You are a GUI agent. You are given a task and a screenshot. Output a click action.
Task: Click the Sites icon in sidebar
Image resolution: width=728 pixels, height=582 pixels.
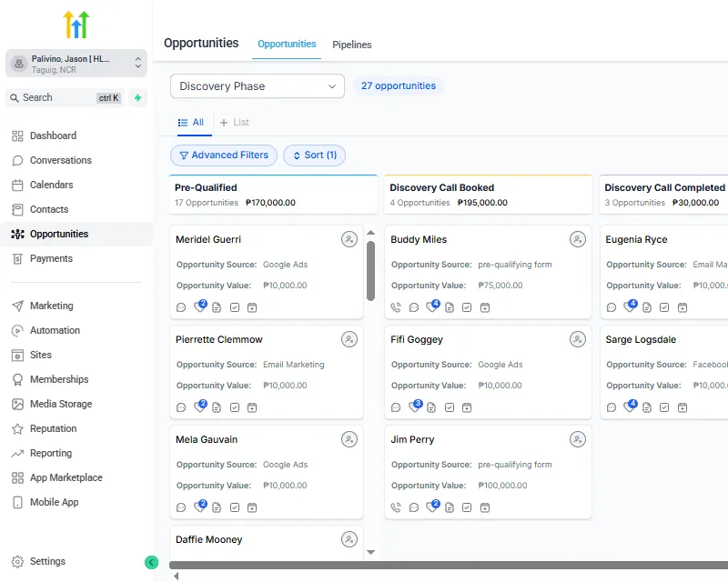point(17,355)
